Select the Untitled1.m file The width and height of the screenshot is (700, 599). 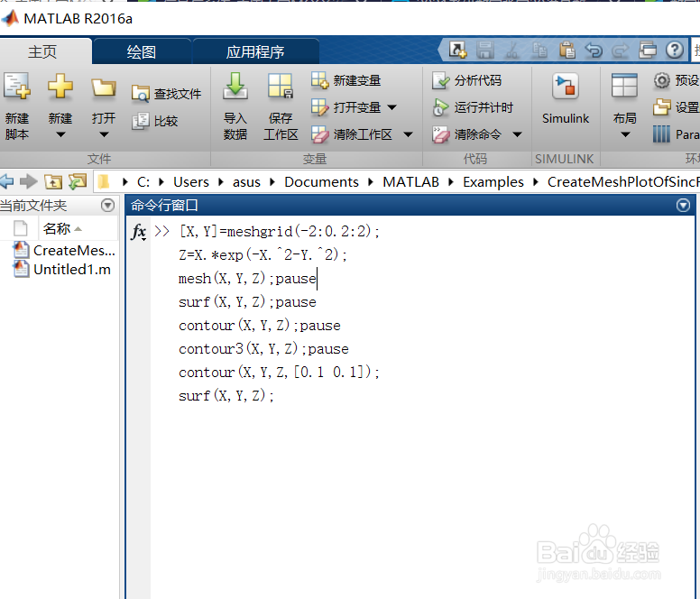coord(62,270)
